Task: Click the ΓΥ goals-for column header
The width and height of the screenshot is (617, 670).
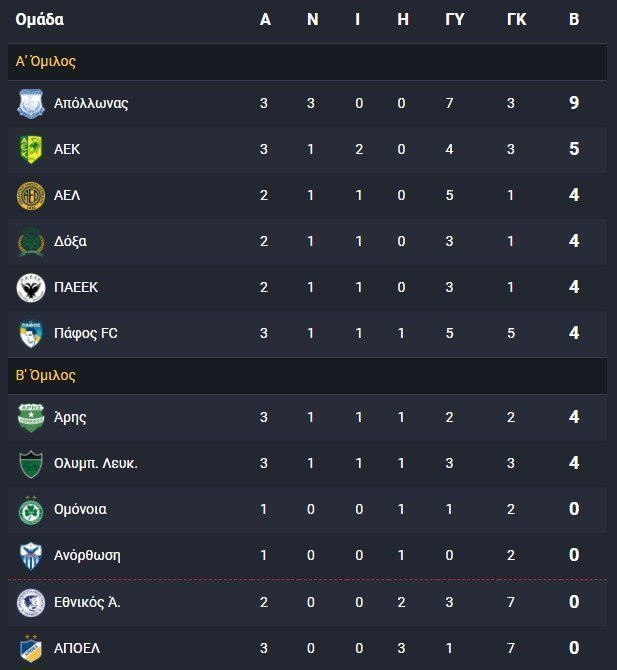Action: tap(455, 19)
